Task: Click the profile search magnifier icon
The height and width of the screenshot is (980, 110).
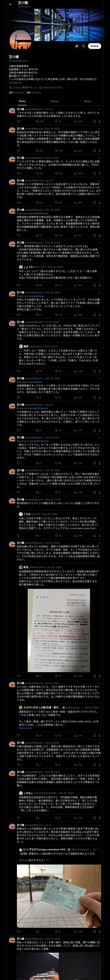Action: coord(84,46)
